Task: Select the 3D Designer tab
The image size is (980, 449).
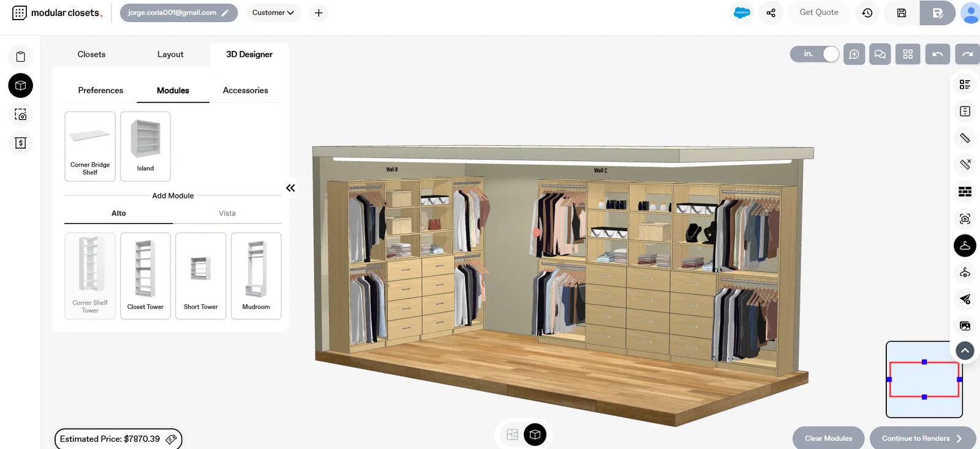Action: (249, 55)
